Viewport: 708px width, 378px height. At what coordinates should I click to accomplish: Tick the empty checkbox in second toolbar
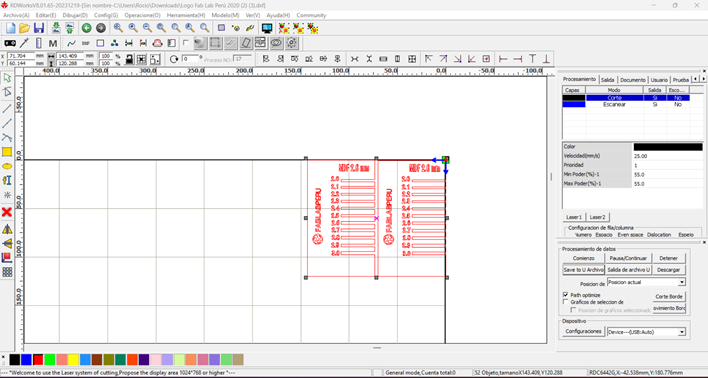coord(186,43)
